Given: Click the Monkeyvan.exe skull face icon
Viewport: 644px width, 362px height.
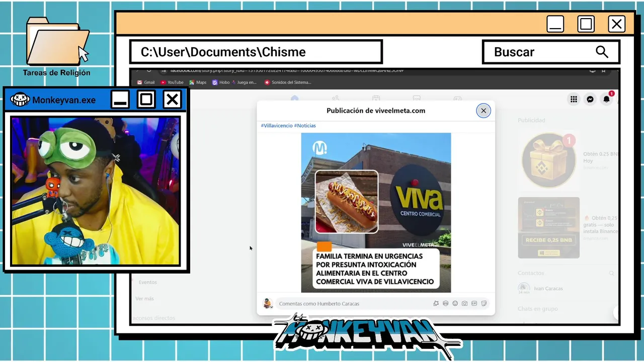Looking at the screenshot, I should point(20,100).
